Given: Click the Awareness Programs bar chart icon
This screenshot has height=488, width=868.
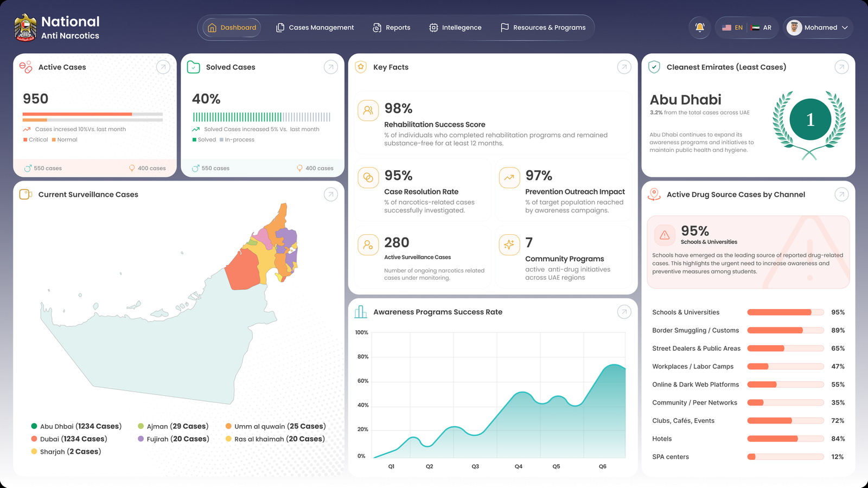Looking at the screenshot, I should click(361, 312).
